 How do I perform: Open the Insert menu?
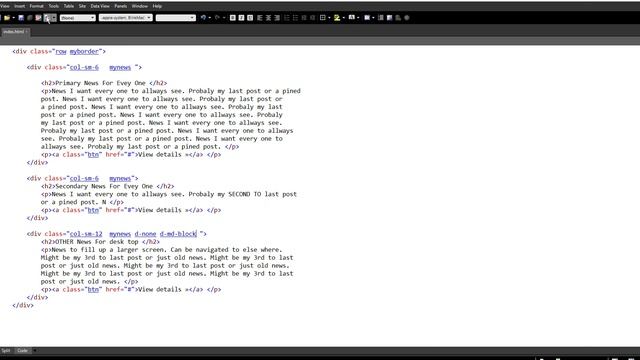tap(20, 6)
